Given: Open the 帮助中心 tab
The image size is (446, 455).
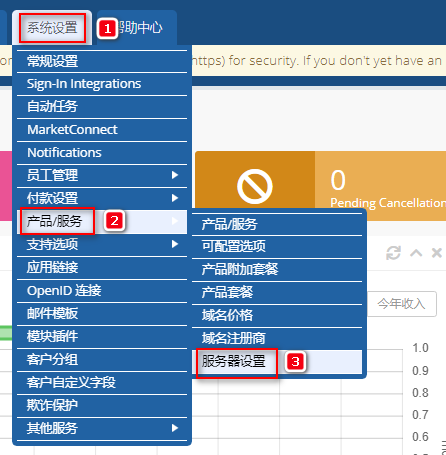Looking at the screenshot, I should (x=137, y=28).
